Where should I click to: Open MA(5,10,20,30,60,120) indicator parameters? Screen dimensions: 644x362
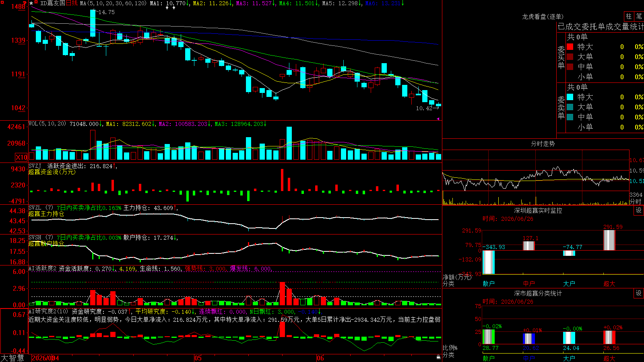114,3
